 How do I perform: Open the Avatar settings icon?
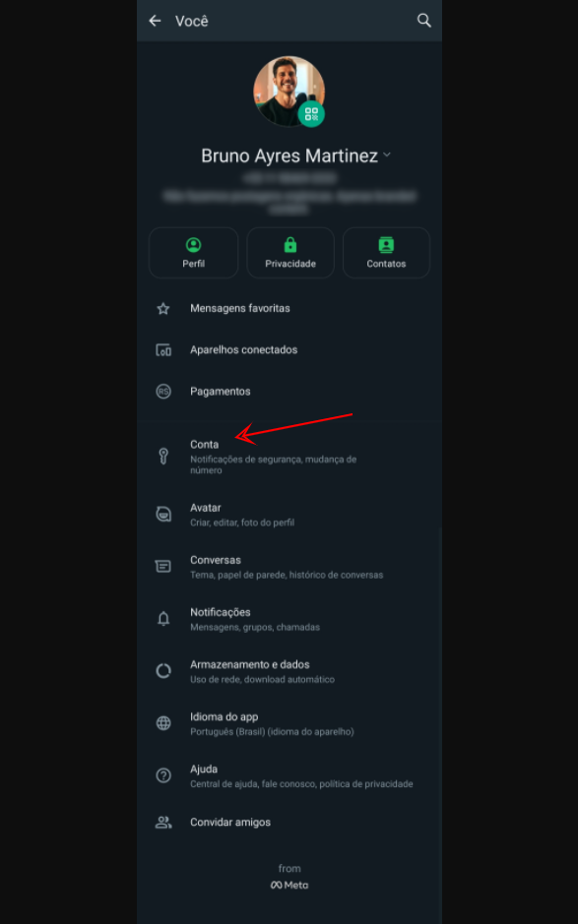pos(163,513)
